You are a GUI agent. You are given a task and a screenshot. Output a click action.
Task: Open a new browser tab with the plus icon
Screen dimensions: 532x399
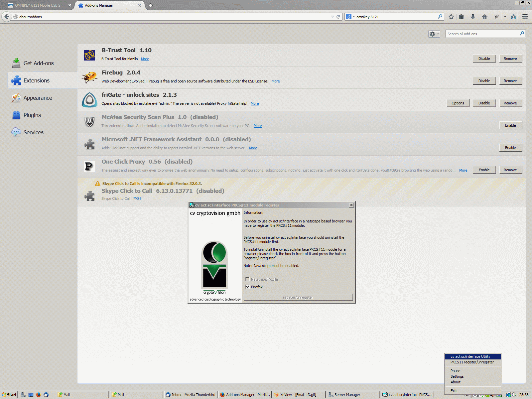coord(151,5)
